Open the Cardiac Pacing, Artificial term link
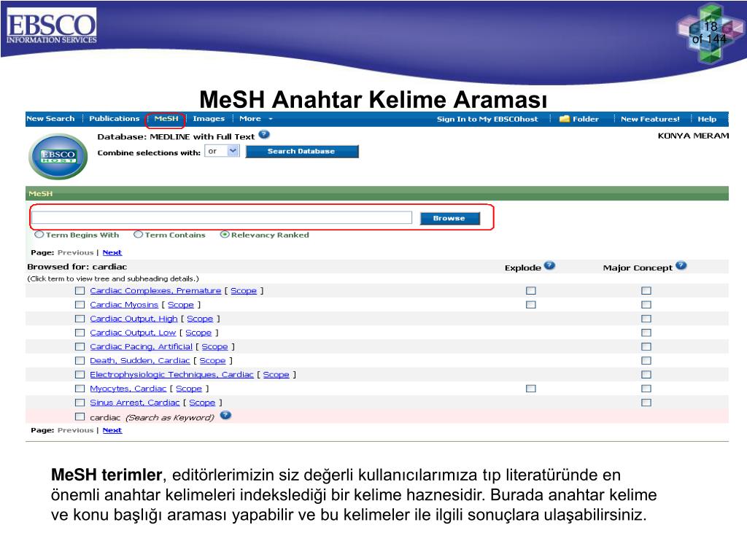The image size is (747, 560). [x=141, y=346]
